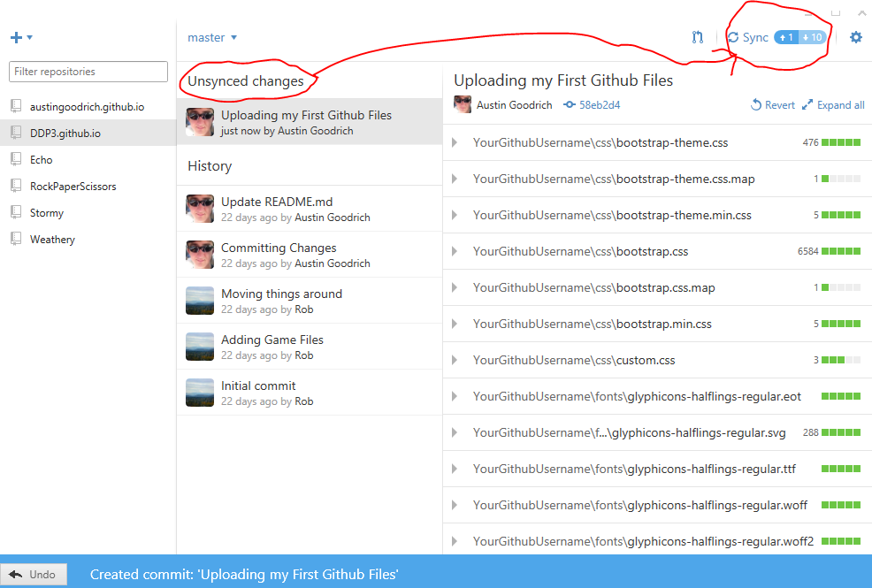Open the settings gear menu

click(855, 37)
